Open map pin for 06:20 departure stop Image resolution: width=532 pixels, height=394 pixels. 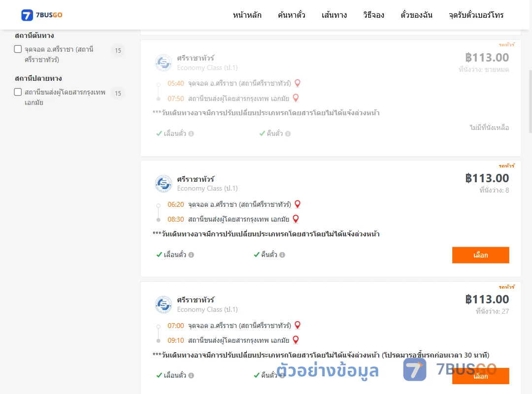[x=298, y=204]
